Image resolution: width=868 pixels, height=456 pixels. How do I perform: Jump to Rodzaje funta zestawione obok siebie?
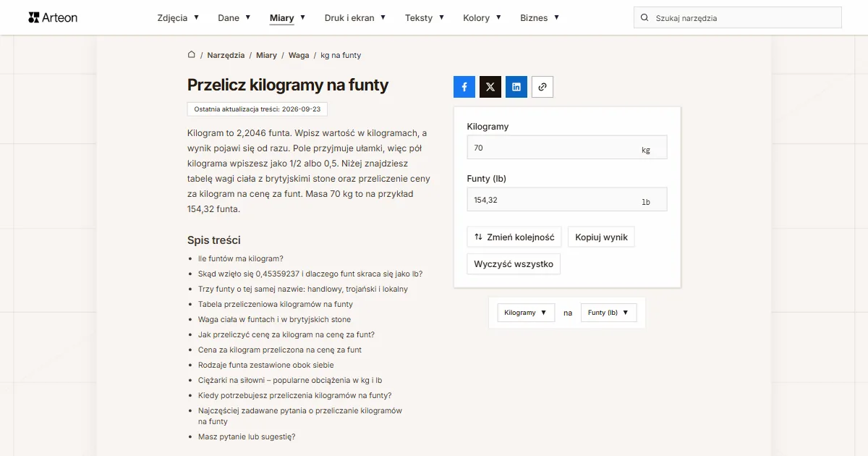(x=266, y=365)
